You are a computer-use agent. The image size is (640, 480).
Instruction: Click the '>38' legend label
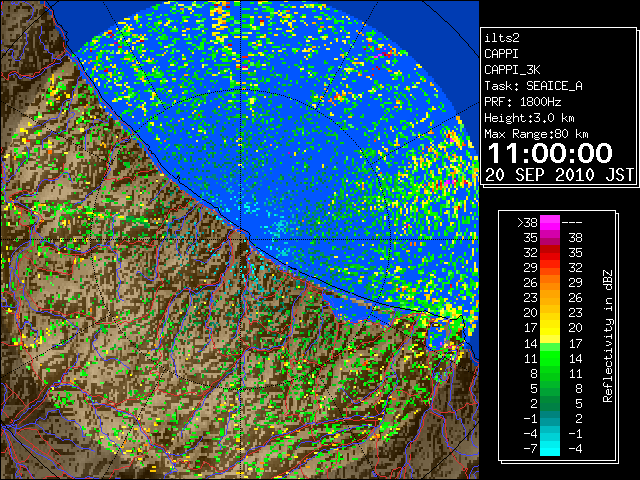527,223
